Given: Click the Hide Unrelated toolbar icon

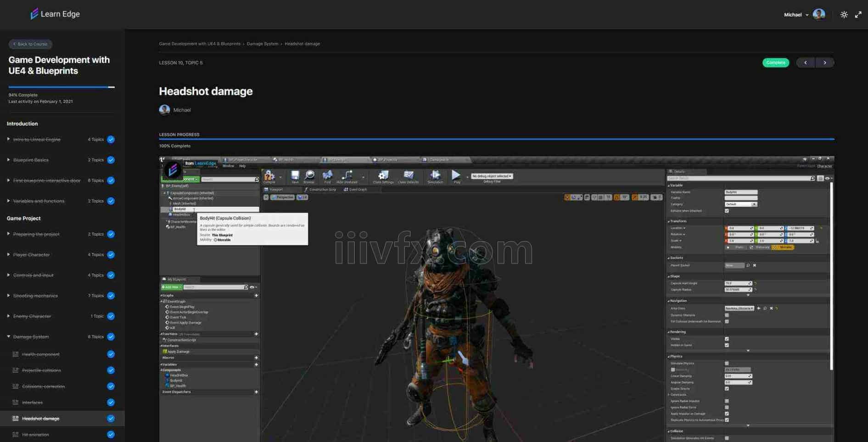Looking at the screenshot, I should (x=347, y=177).
